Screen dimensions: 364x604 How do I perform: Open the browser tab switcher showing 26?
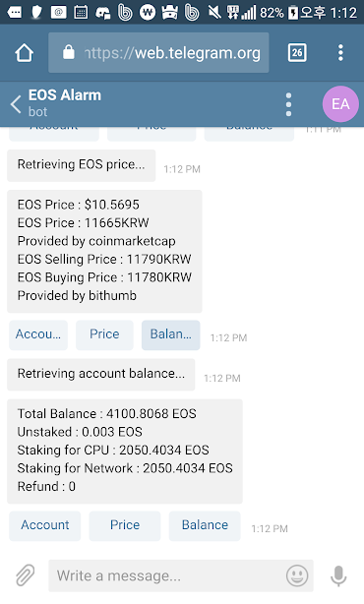pyautogui.click(x=297, y=52)
